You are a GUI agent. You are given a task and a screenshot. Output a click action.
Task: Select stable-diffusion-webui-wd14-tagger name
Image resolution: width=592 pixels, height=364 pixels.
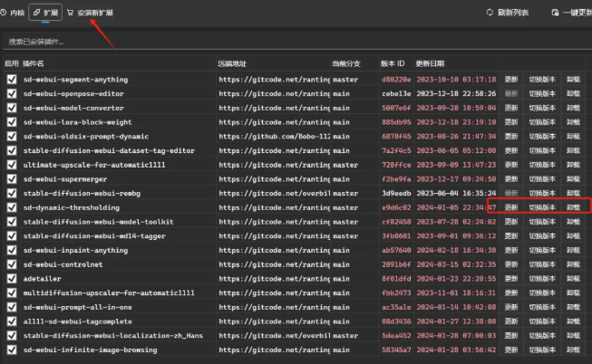point(94,236)
